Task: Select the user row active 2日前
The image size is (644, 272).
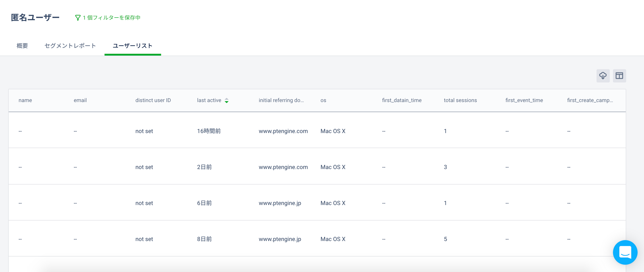Action: pyautogui.click(x=204, y=167)
